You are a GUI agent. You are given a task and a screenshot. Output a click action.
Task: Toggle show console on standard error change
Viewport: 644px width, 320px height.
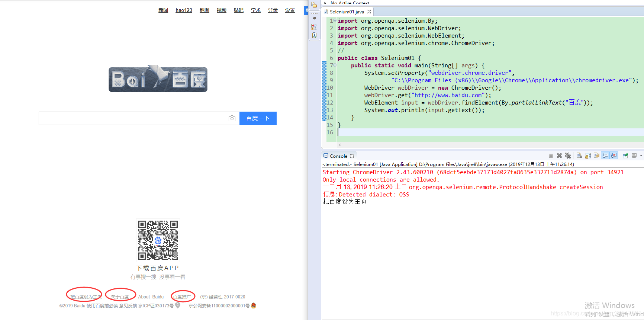[614, 156]
